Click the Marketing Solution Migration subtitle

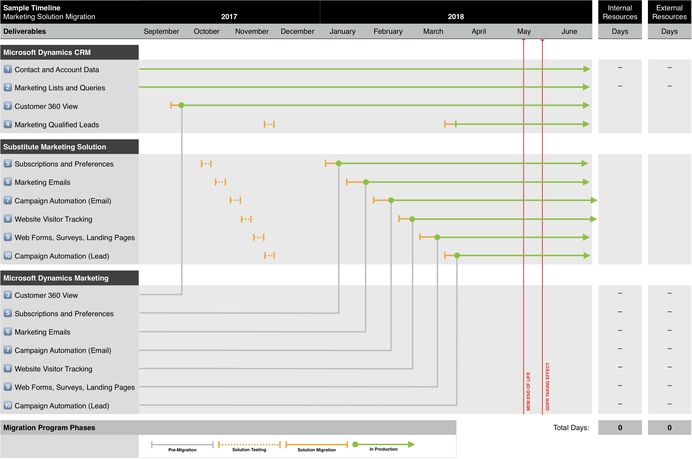click(49, 17)
